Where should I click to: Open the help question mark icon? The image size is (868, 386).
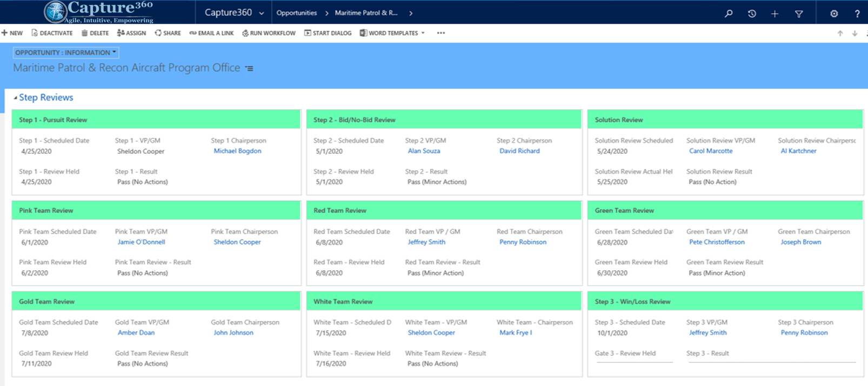(x=857, y=14)
